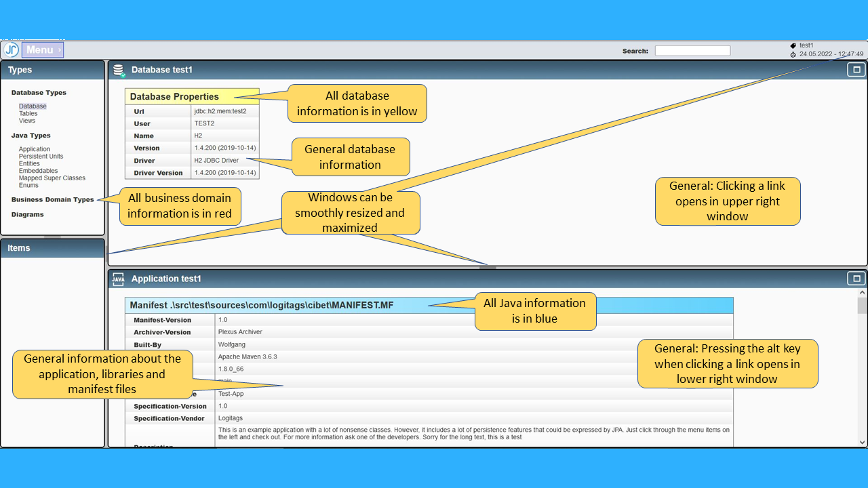Open Mapped Super Classes entry
The image size is (868, 488).
tap(52, 178)
